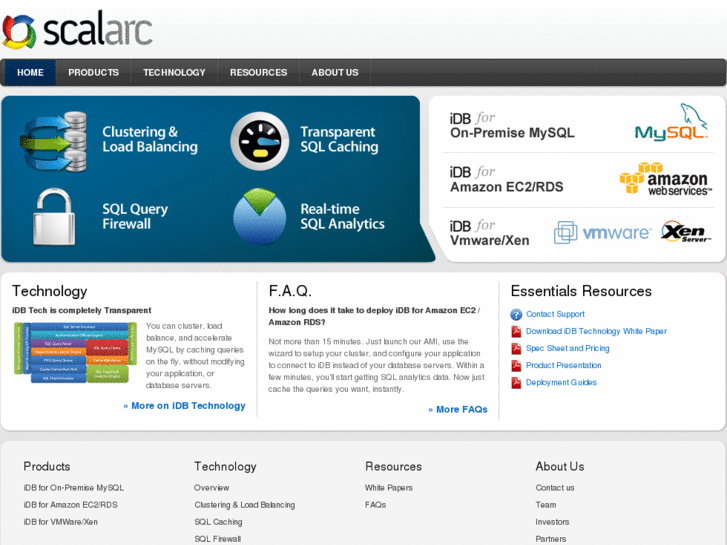Open the PRODUCTS menu
Image resolution: width=727 pixels, height=545 pixels.
pyautogui.click(x=93, y=72)
